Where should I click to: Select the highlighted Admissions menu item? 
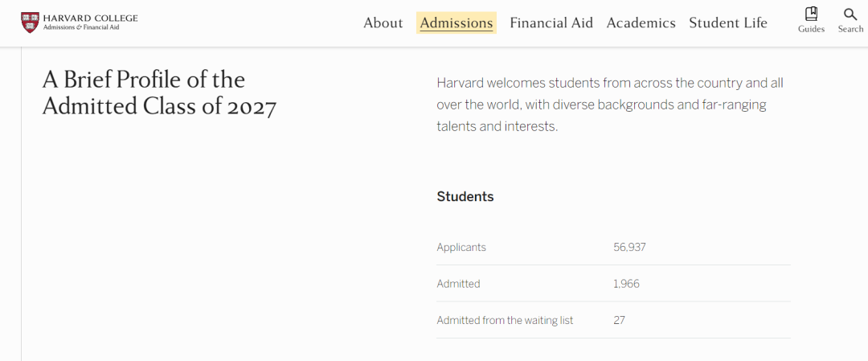(x=457, y=23)
